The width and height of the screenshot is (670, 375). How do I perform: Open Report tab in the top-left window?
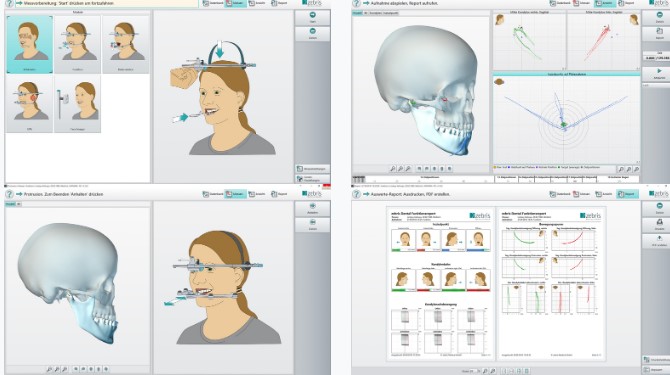pos(280,3)
